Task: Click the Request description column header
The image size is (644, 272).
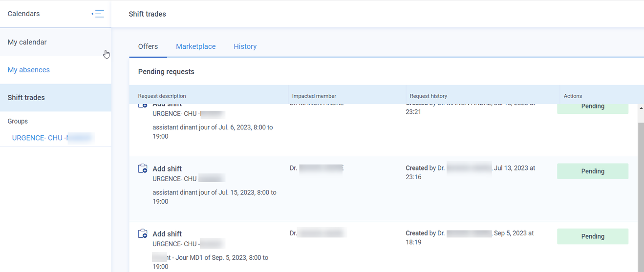Action: point(162,96)
